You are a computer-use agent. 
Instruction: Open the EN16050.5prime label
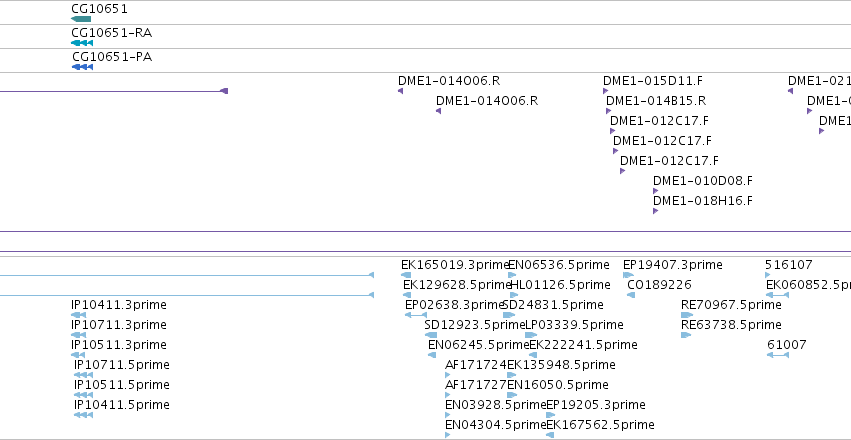[558, 385]
